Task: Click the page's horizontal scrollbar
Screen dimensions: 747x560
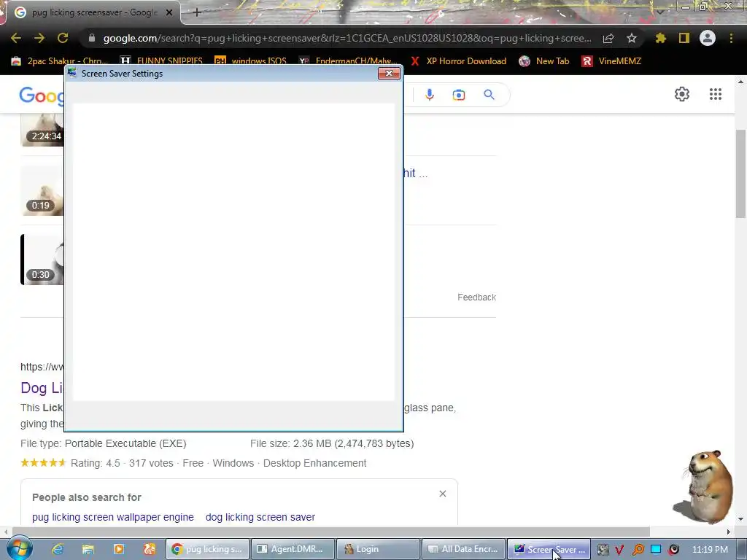Action: click(x=331, y=532)
